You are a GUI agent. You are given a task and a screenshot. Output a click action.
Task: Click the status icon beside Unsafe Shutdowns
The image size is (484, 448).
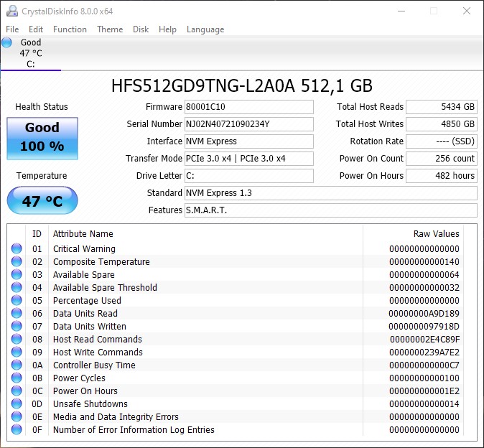17,404
